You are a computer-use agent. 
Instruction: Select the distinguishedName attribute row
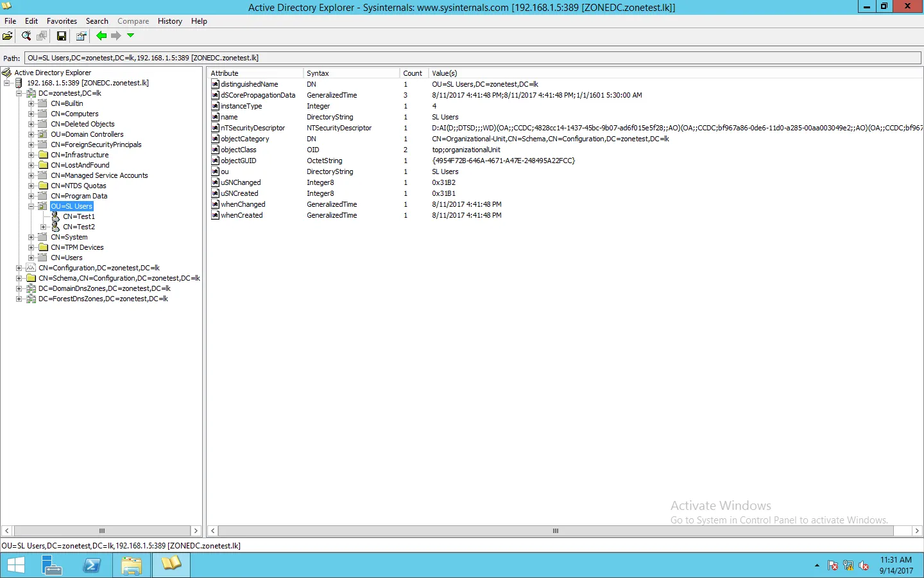565,84
